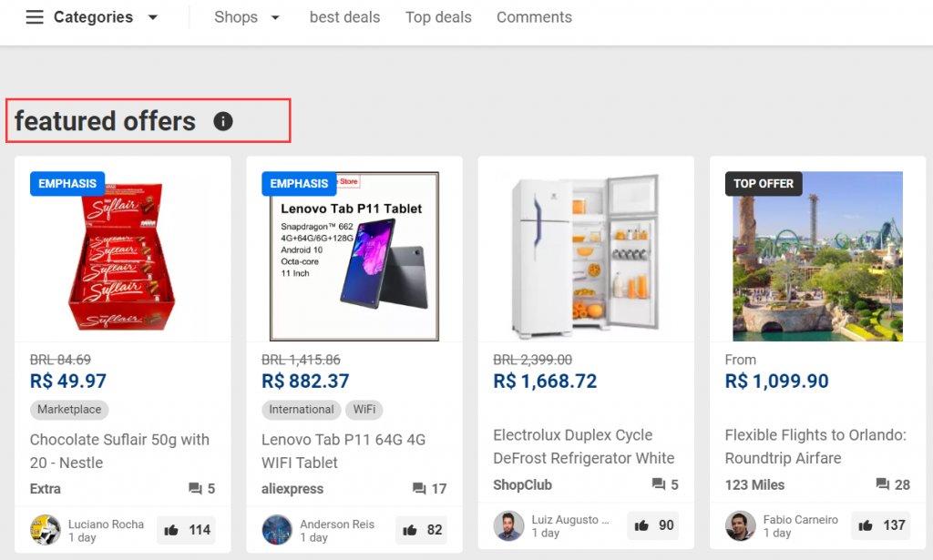Open the Shops menu label
The height and width of the screenshot is (560, 933).
[x=236, y=17]
